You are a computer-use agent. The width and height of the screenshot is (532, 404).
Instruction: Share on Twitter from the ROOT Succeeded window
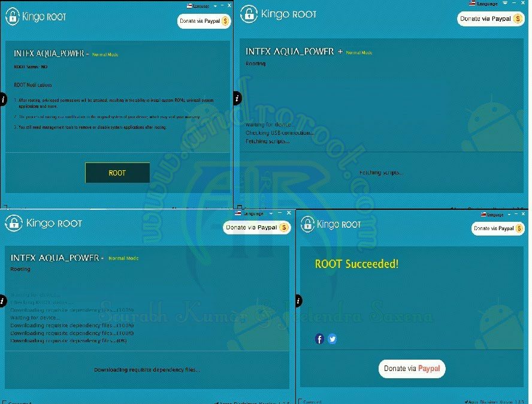(x=332, y=339)
